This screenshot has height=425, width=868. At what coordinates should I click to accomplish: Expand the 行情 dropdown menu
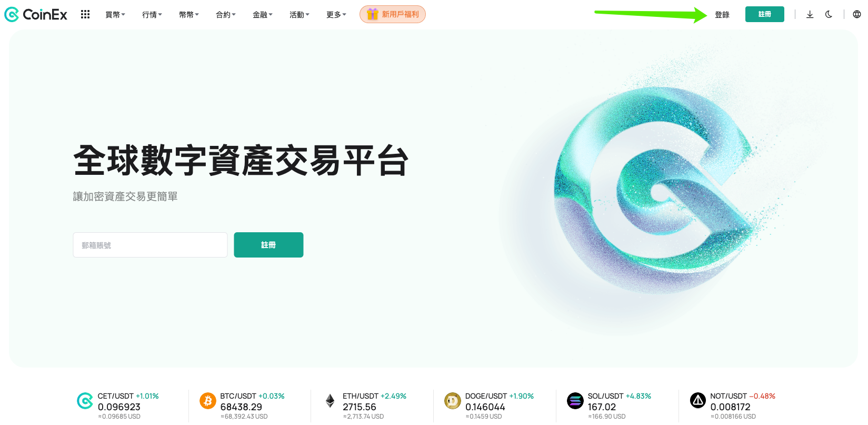point(152,15)
